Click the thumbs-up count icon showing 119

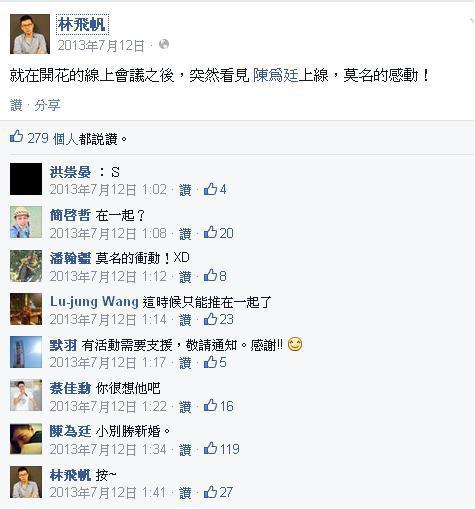point(222,449)
